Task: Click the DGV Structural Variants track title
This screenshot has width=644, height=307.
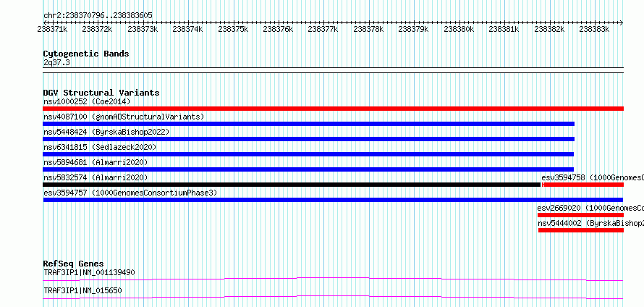Action: tap(101, 93)
